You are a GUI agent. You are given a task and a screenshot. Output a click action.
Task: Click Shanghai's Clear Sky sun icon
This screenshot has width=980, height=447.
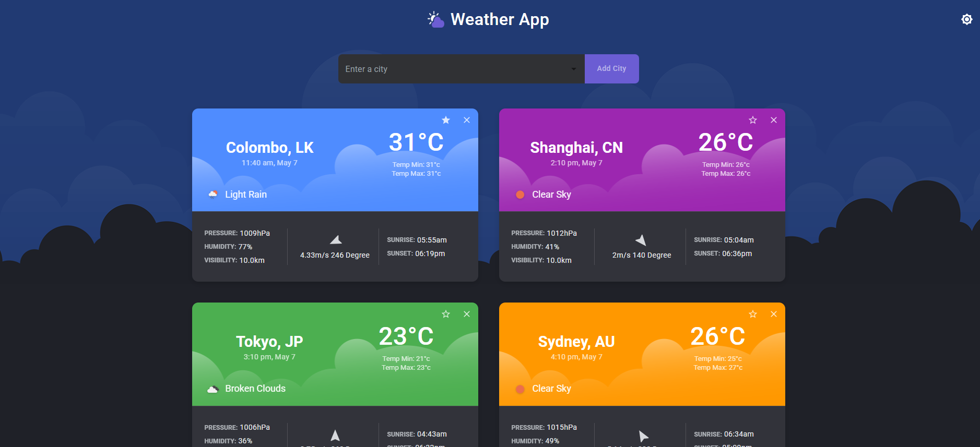coord(520,195)
